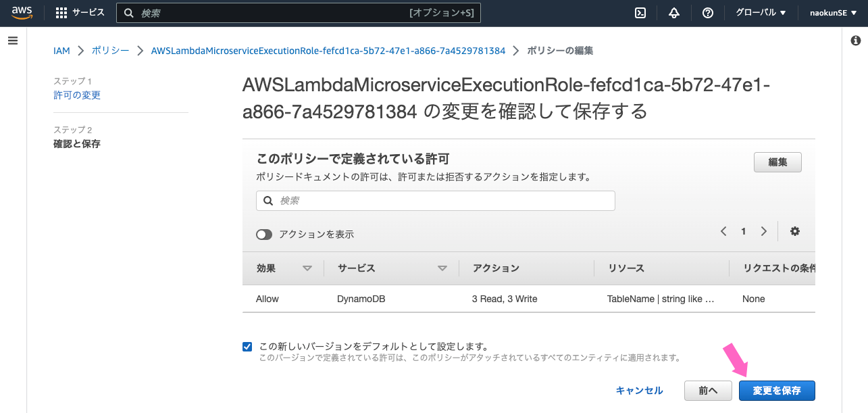
Task: Go to next page arrow in table pagination
Action: [x=763, y=231]
